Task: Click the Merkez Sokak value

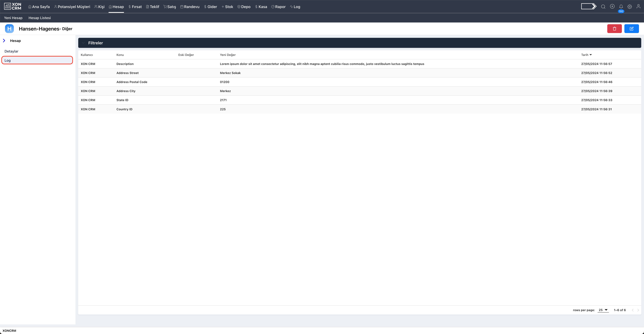Action: pos(230,73)
